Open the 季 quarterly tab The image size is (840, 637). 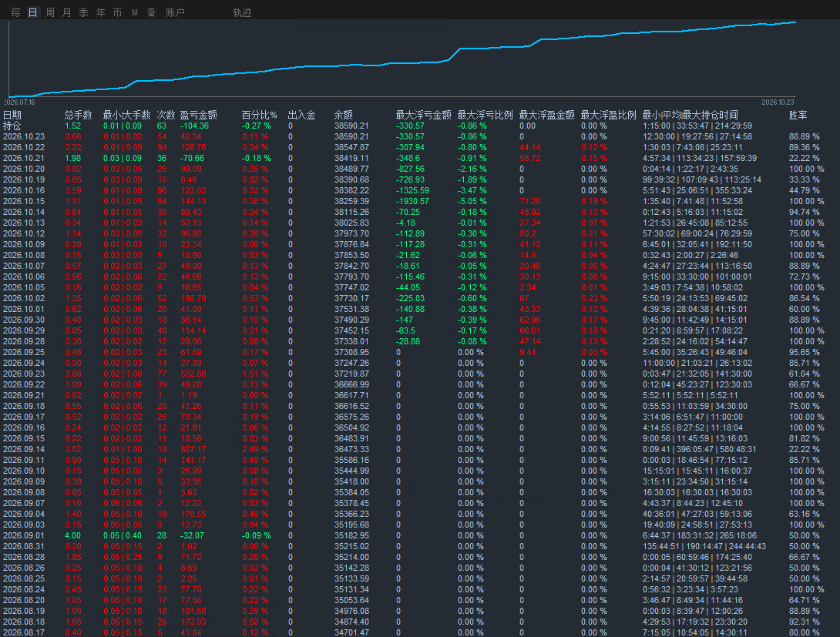83,12
